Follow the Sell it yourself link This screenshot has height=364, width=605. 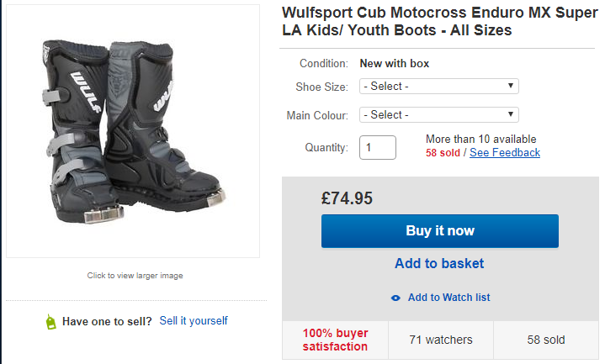(x=194, y=321)
